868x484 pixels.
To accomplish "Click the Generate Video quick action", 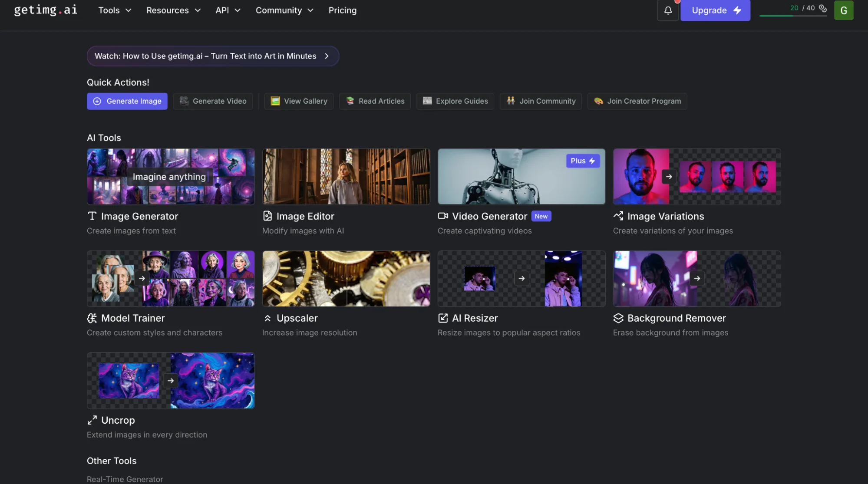I will [213, 101].
